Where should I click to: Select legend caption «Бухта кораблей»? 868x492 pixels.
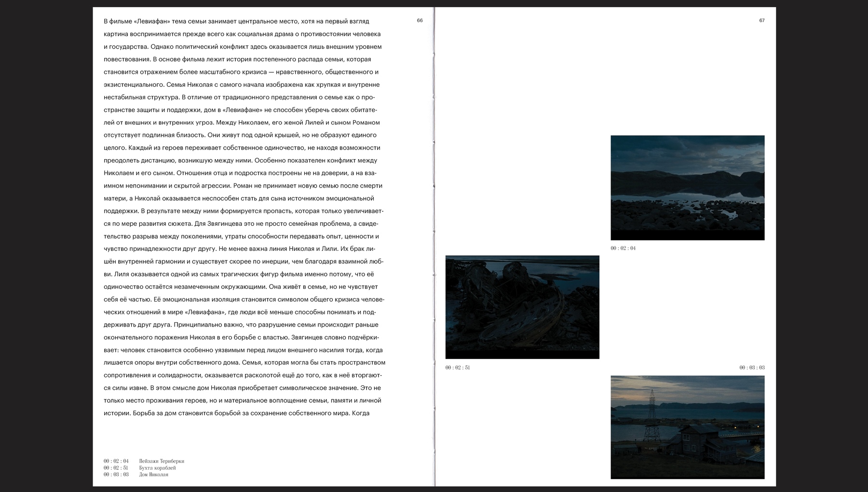(x=157, y=468)
